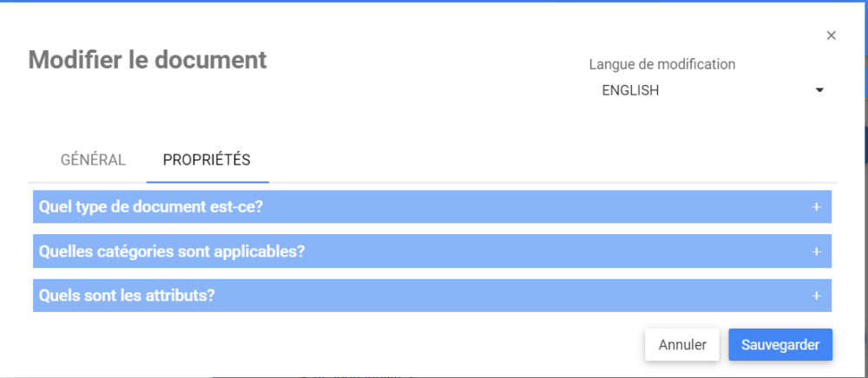Click plus icon on categories row
Screen dimensions: 868x378
click(x=816, y=251)
